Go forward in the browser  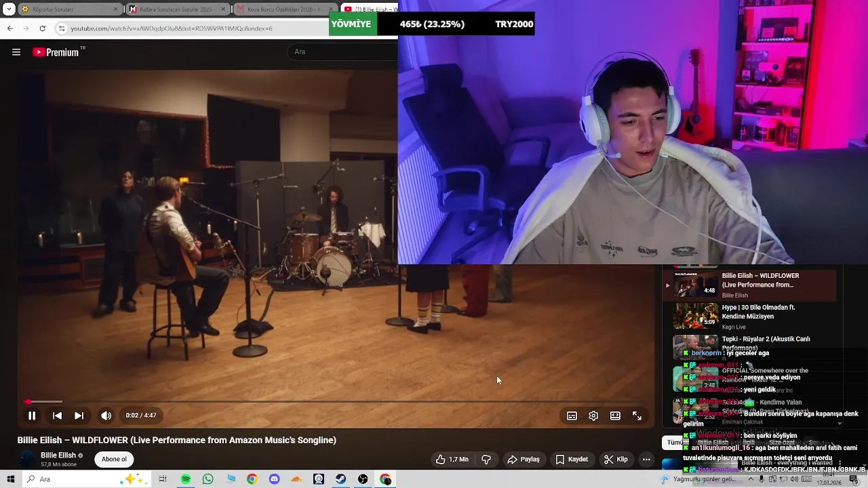point(26,28)
